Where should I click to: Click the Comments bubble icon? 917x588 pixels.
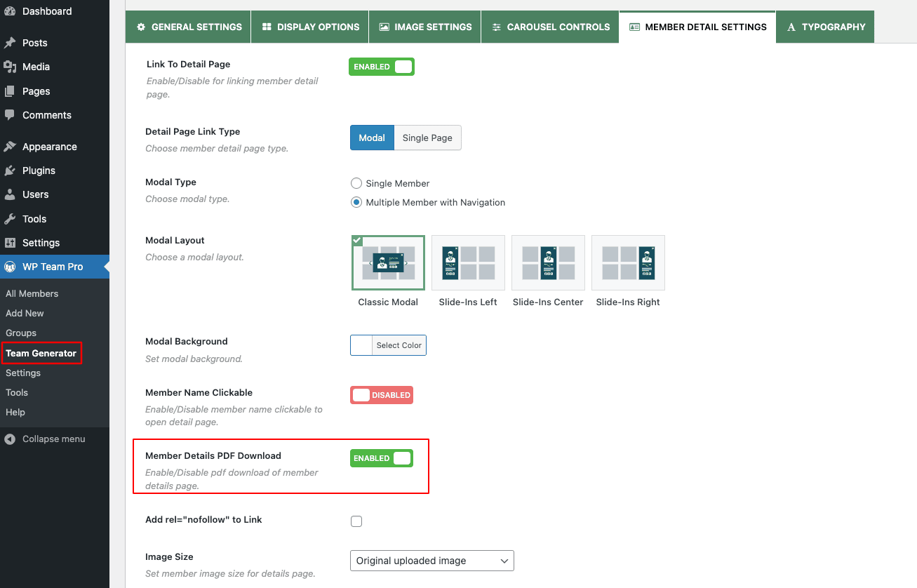click(x=10, y=115)
